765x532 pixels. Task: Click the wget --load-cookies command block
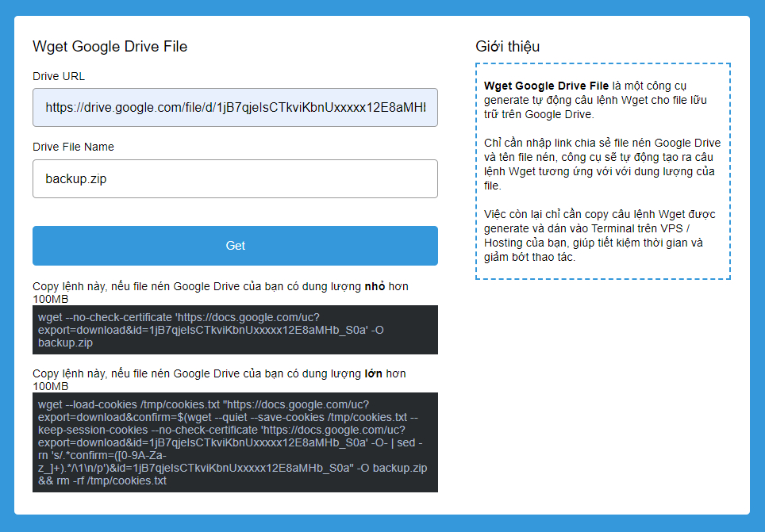tap(235, 442)
